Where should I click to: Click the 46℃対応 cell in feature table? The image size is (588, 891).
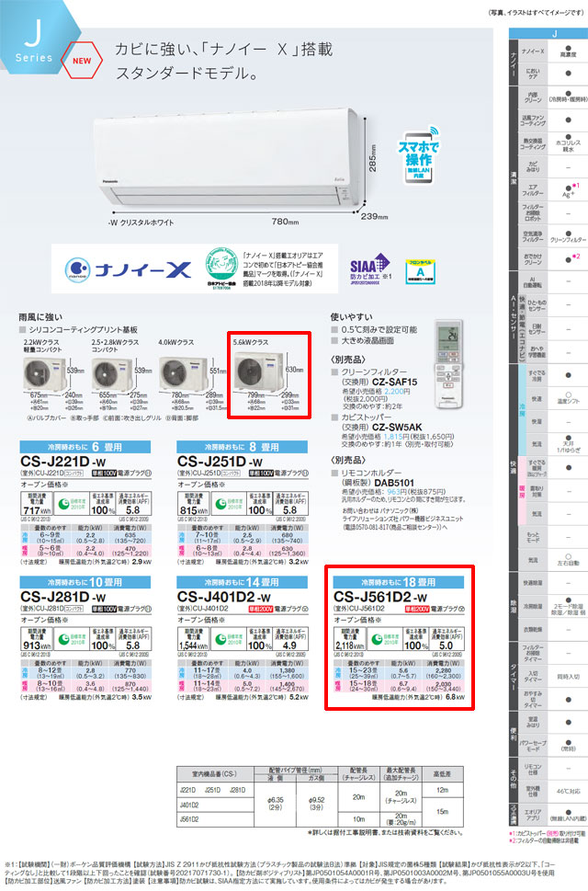pos(568,791)
